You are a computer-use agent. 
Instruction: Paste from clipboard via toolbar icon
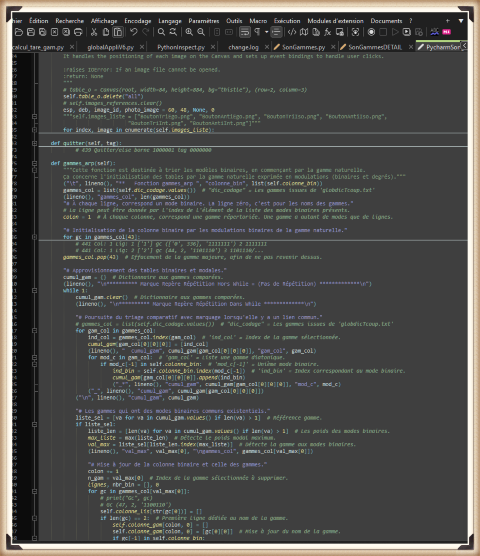pyautogui.click(x=118, y=32)
